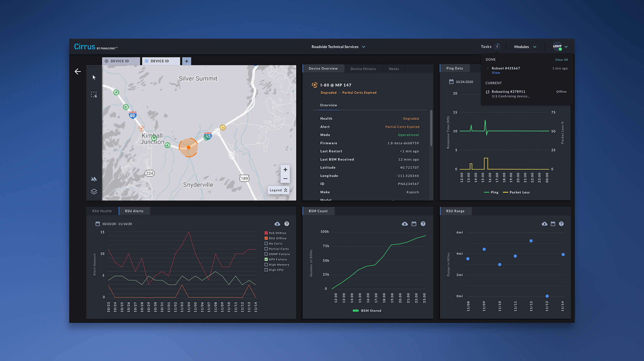Expand the Roadside Technical Services dropdown
644x361 pixels.
[x=338, y=47]
